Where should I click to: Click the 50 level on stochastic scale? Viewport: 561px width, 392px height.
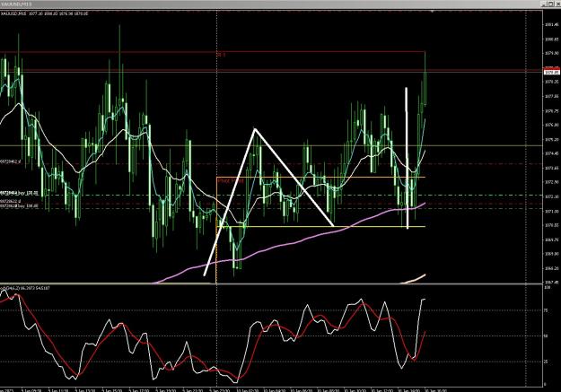coord(546,336)
